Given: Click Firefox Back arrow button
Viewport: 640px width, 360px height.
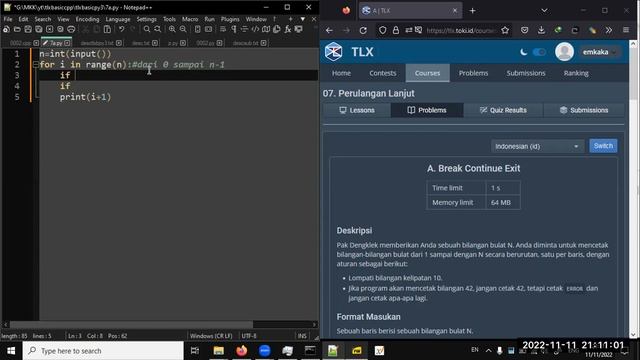Looking at the screenshot, I should 329,30.
